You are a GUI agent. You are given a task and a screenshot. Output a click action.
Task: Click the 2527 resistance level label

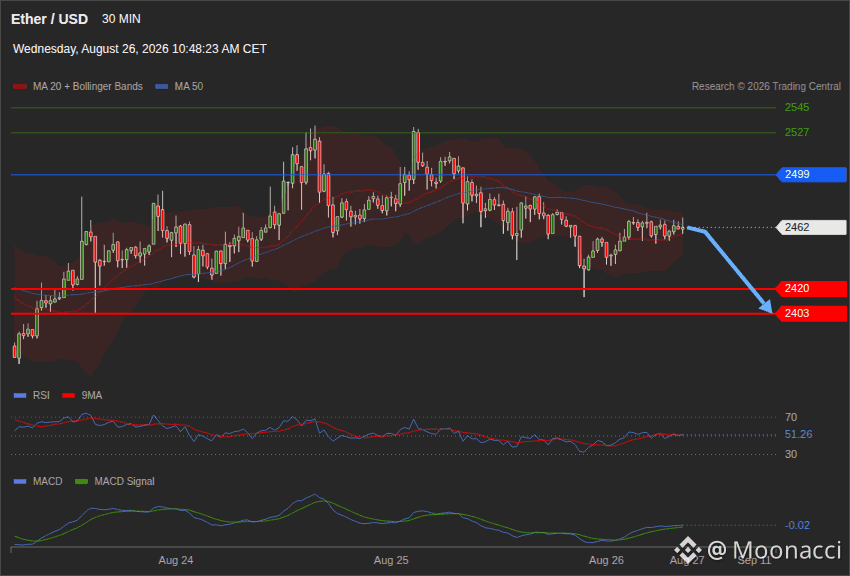click(797, 132)
